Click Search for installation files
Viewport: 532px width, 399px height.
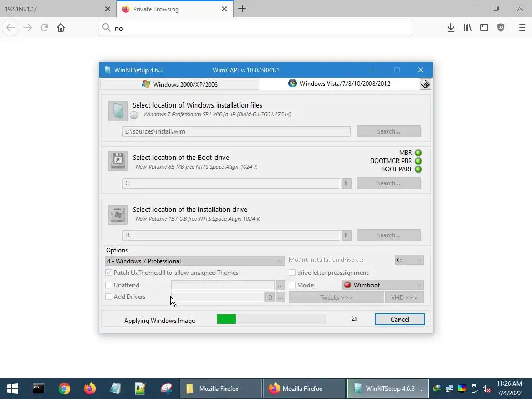pos(389,131)
